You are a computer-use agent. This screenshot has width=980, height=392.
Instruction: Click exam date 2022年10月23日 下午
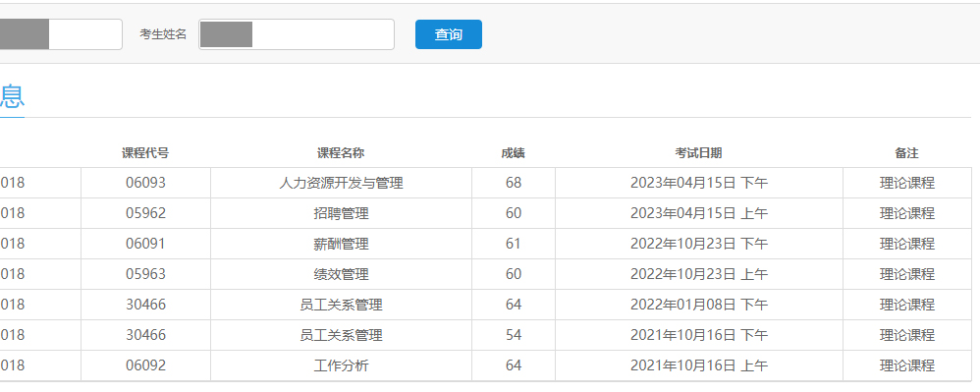[699, 244]
